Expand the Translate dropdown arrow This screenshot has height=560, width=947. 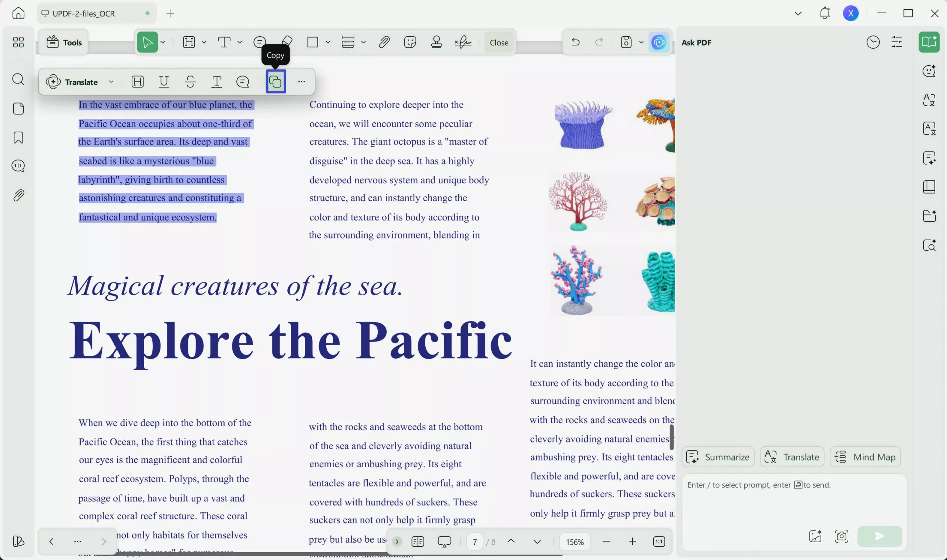pos(111,82)
